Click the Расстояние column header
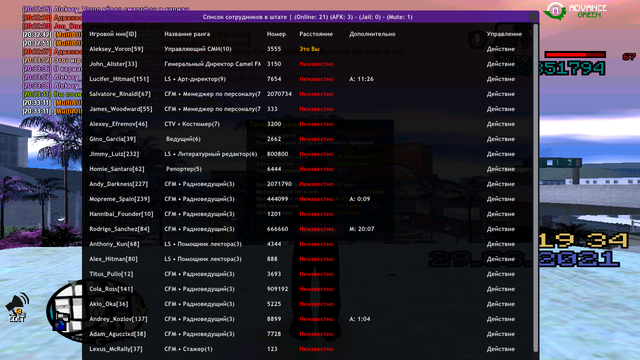The width and height of the screenshot is (640, 360). click(x=316, y=34)
